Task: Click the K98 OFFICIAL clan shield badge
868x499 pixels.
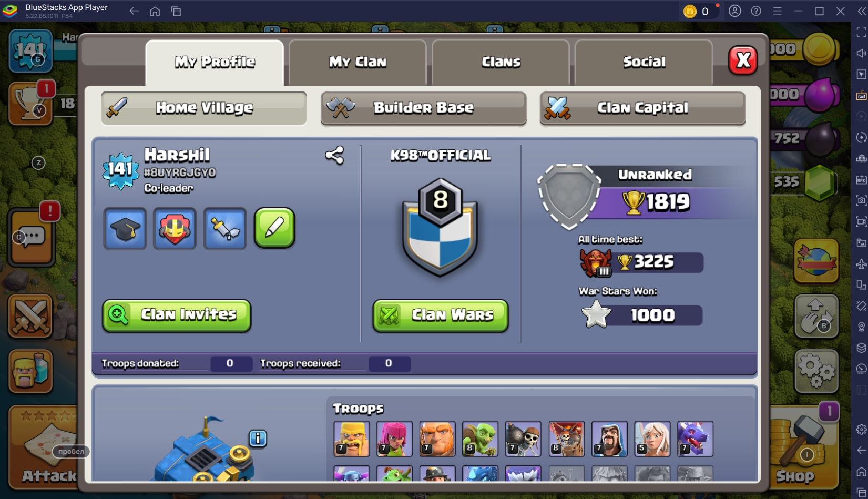Action: pyautogui.click(x=440, y=226)
